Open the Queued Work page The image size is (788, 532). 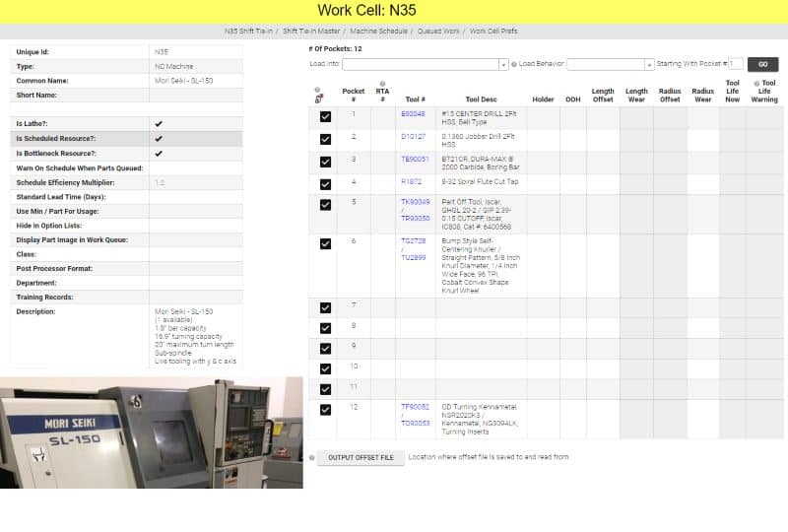tap(437, 32)
